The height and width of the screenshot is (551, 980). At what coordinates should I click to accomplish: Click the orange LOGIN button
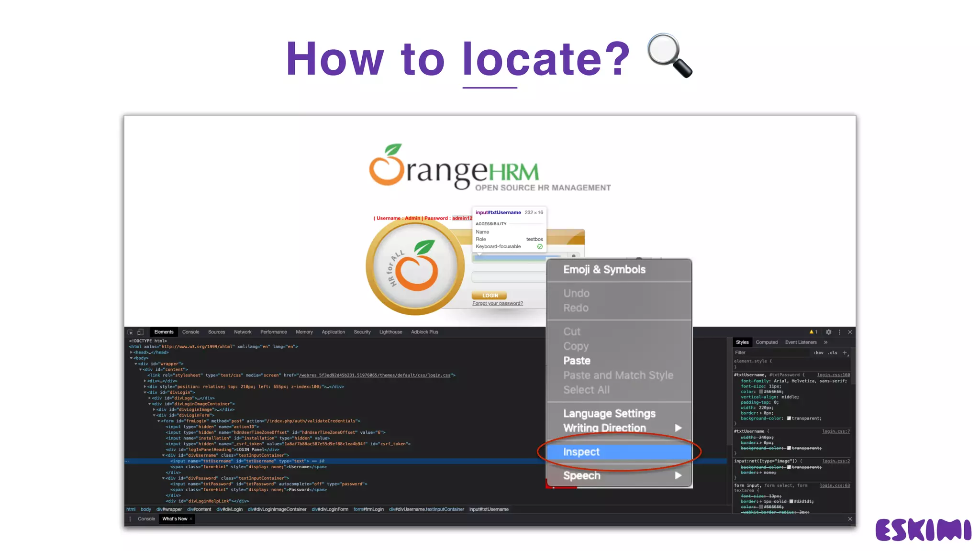coord(489,296)
